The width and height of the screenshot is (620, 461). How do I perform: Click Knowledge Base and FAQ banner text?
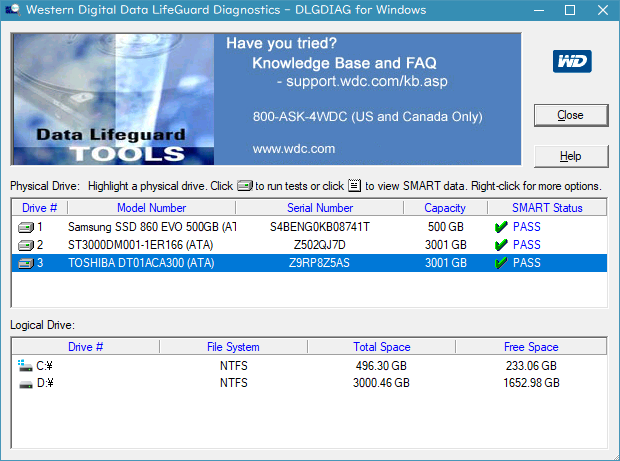[x=344, y=63]
